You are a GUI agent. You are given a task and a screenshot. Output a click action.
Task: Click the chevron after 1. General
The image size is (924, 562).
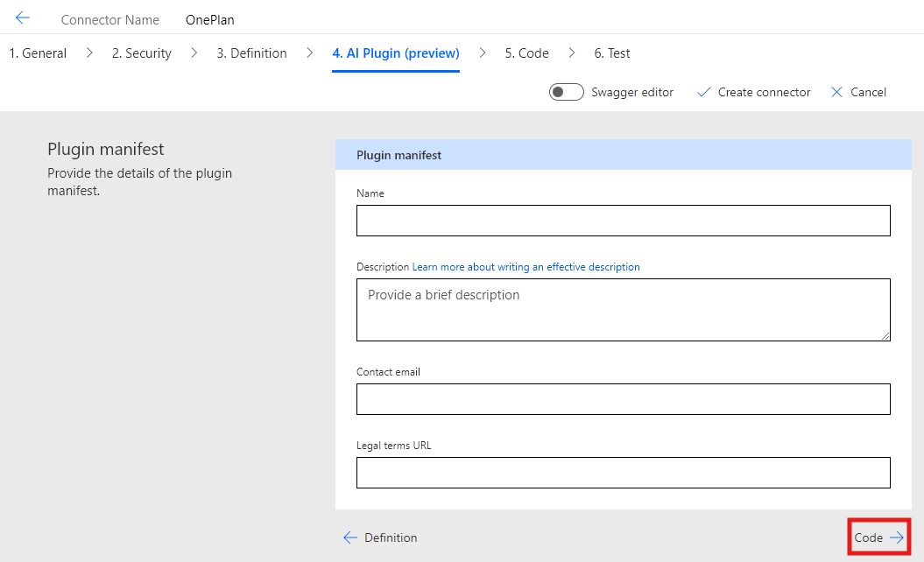89,53
